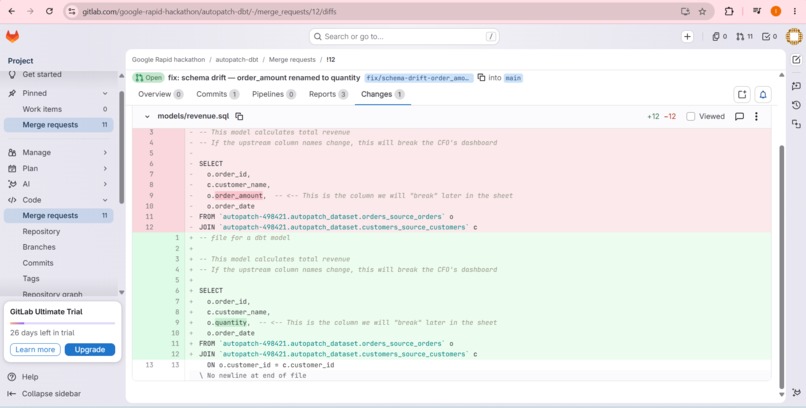The height and width of the screenshot is (408, 806).
Task: Open the browser extensions puzzle icon
Action: tap(729, 11)
